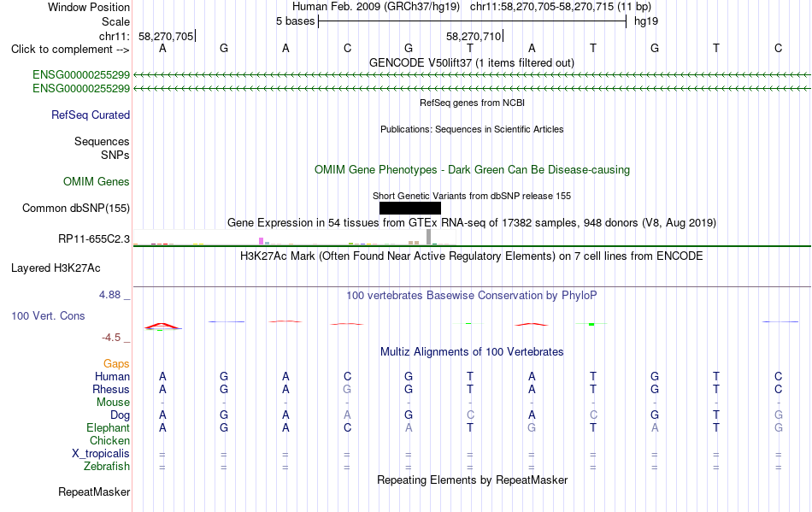Click the Rhesus species row label
The image size is (812, 512).
coord(111,389)
